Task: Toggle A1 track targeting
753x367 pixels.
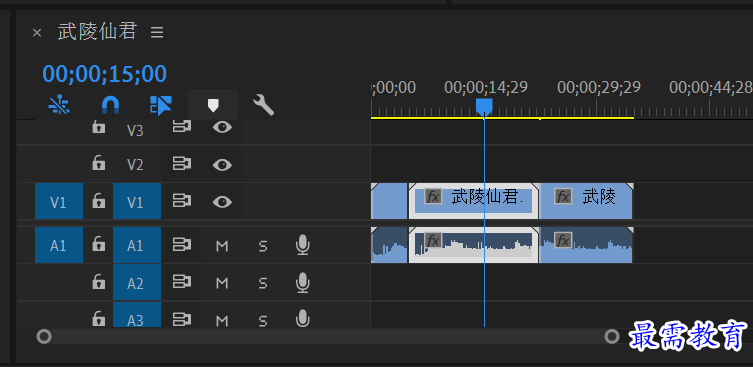Action: (137, 245)
